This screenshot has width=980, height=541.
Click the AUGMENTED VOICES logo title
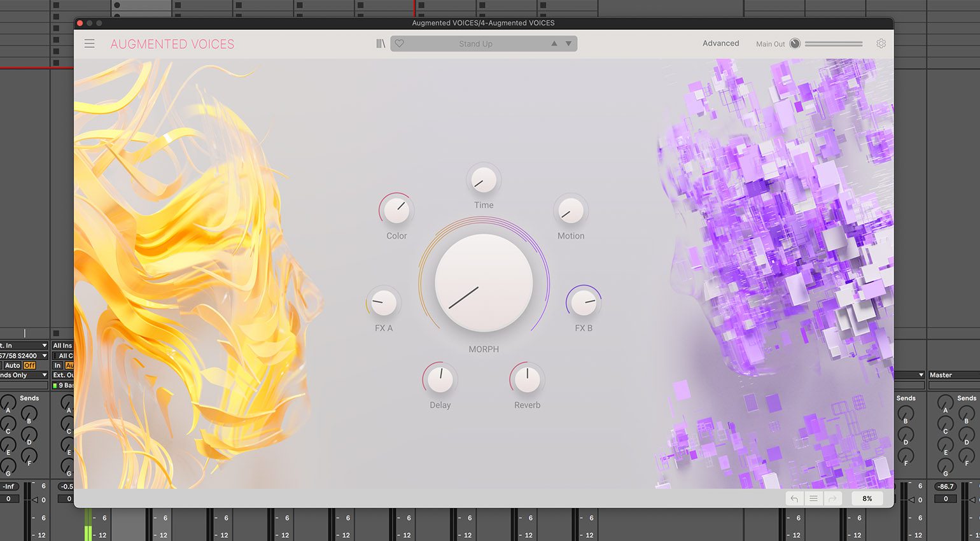[x=172, y=44]
